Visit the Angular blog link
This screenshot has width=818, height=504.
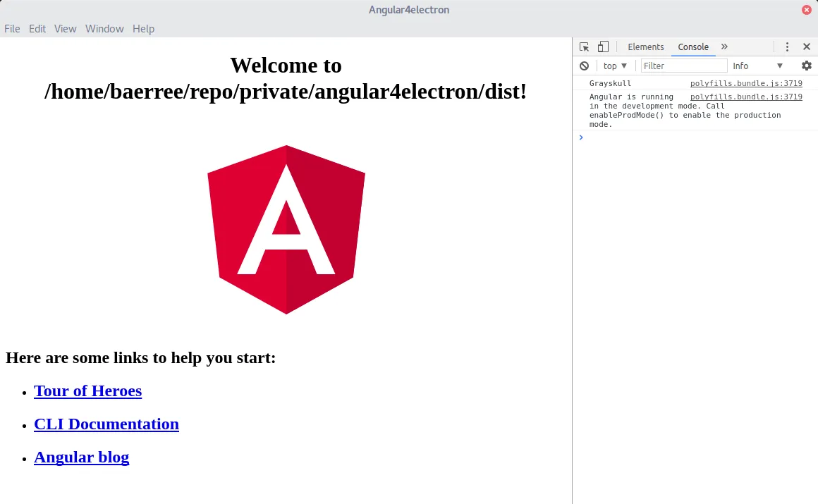click(x=81, y=457)
